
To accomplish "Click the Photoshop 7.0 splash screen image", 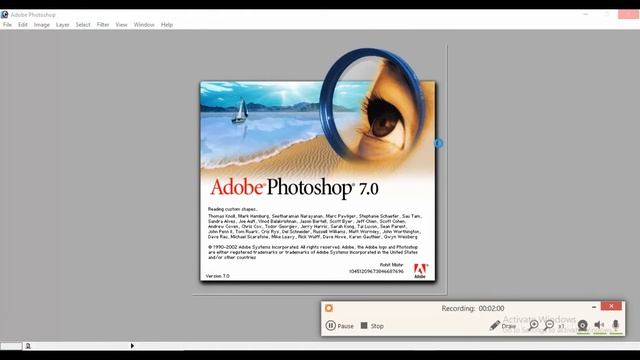I will tap(318, 181).
